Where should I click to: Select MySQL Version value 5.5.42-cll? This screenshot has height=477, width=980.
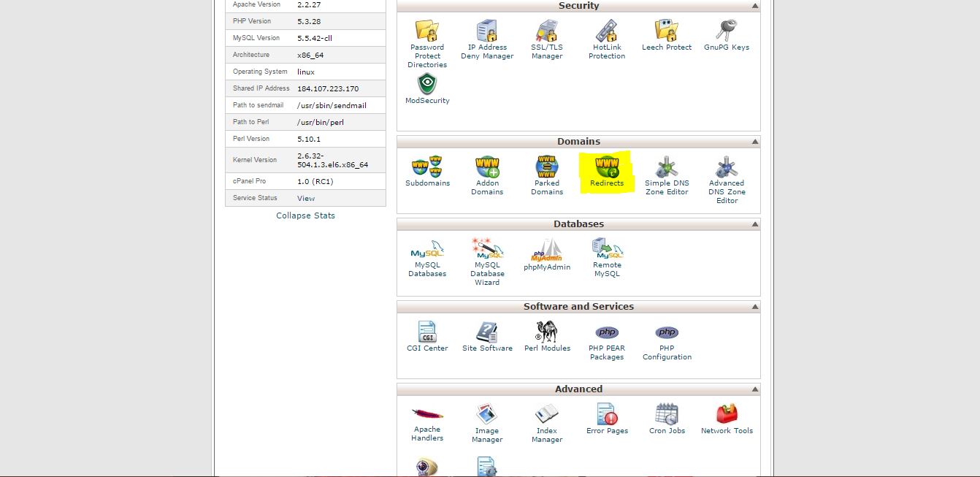point(315,38)
